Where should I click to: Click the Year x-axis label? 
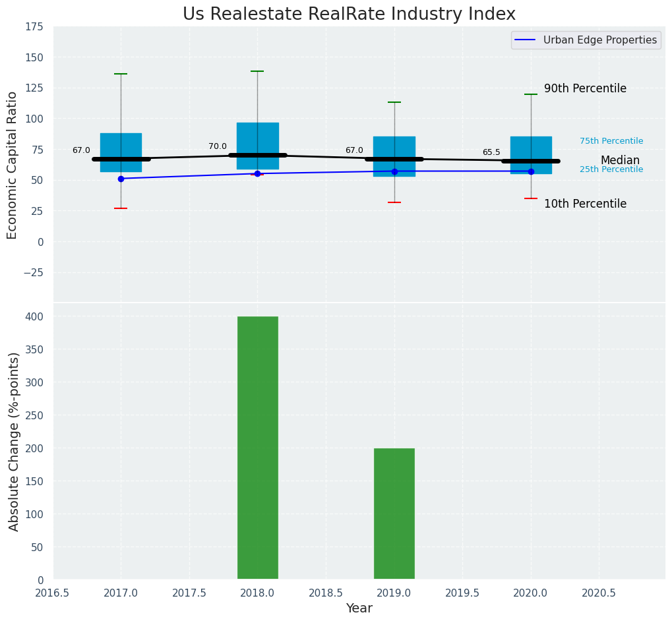point(359,608)
